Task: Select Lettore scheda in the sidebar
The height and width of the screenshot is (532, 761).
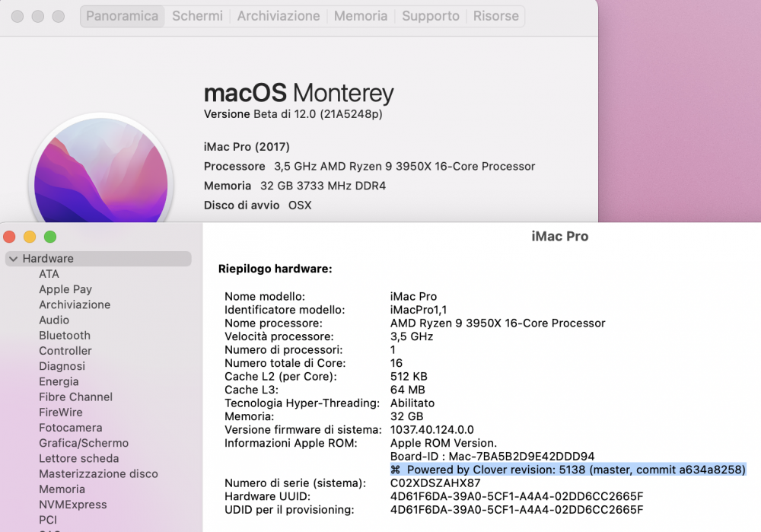Action: point(79,459)
